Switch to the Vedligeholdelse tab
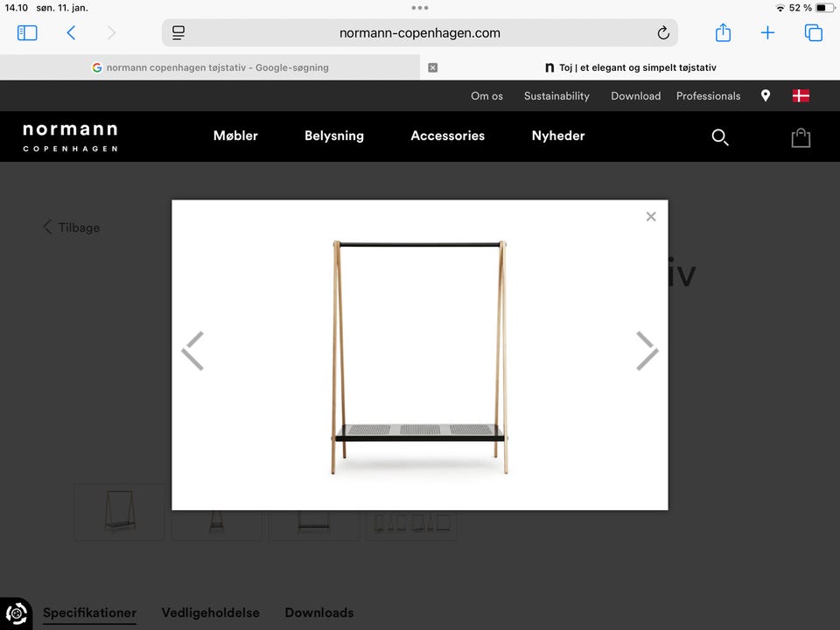 tap(210, 612)
